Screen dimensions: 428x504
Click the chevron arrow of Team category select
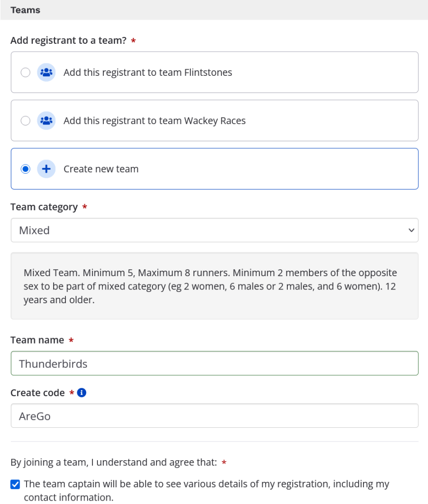411,230
